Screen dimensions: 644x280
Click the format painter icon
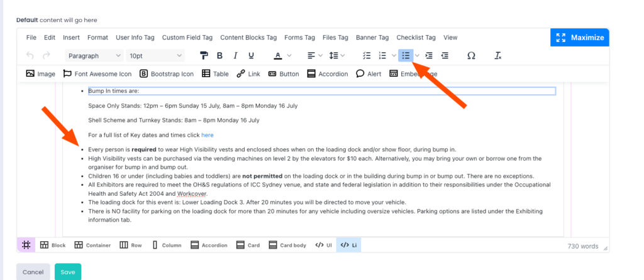[203, 56]
